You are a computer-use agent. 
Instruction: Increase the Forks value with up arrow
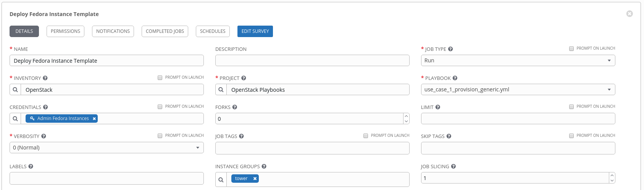(x=406, y=116)
